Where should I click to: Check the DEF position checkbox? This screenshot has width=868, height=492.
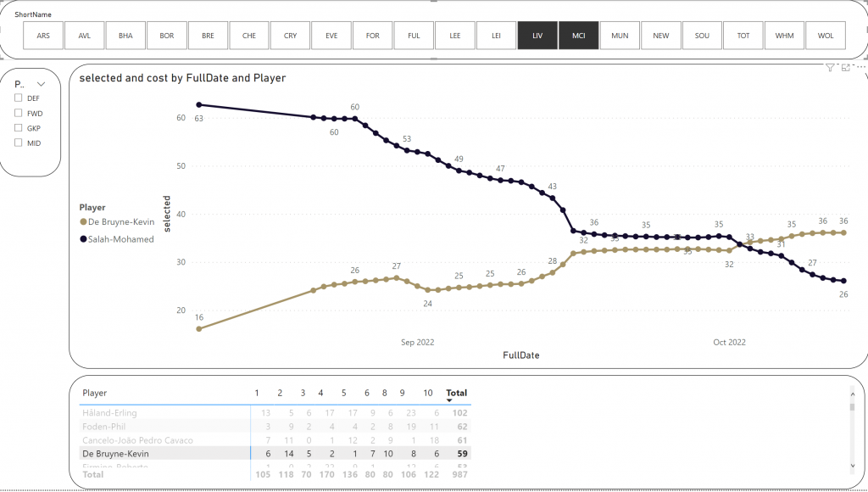18,98
